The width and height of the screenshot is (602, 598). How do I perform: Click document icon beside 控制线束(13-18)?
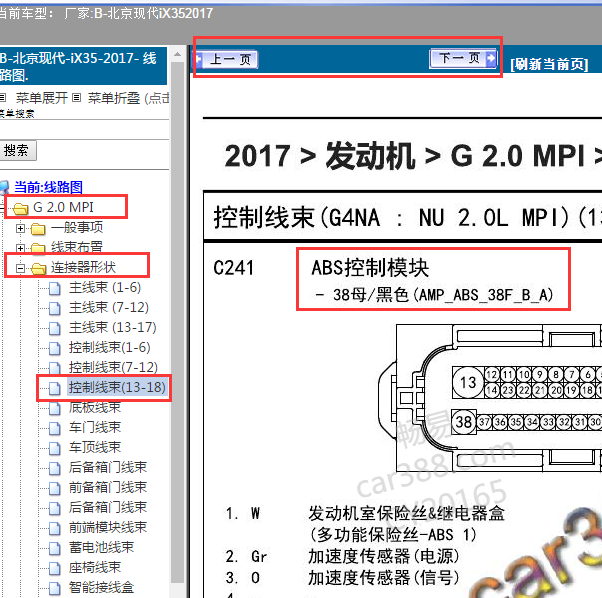point(55,388)
